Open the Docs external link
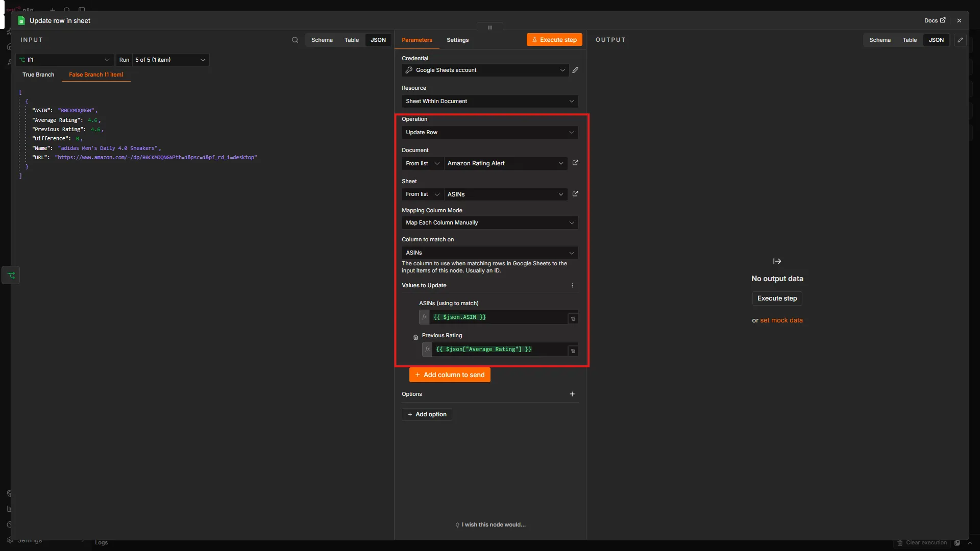Image resolution: width=980 pixels, height=551 pixels. click(935, 20)
